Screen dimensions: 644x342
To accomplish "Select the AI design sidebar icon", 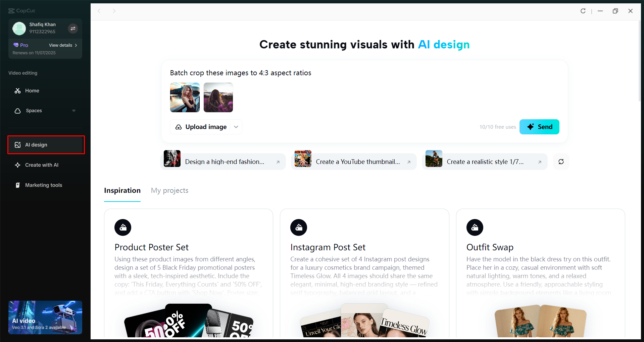I will [18, 144].
